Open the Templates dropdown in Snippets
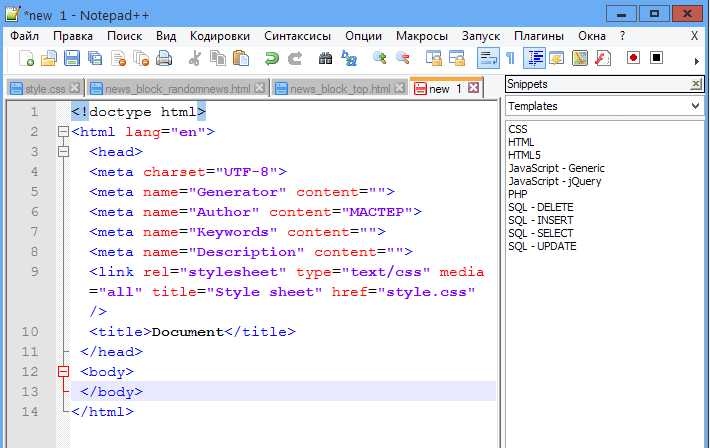This screenshot has height=448, width=710. tap(695, 106)
